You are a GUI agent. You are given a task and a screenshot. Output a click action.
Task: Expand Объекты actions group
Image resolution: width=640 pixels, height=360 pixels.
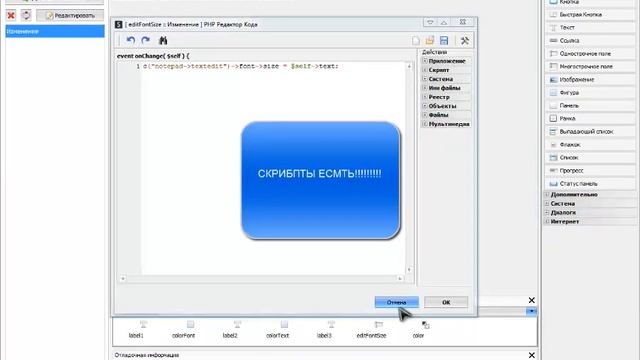[x=424, y=106]
